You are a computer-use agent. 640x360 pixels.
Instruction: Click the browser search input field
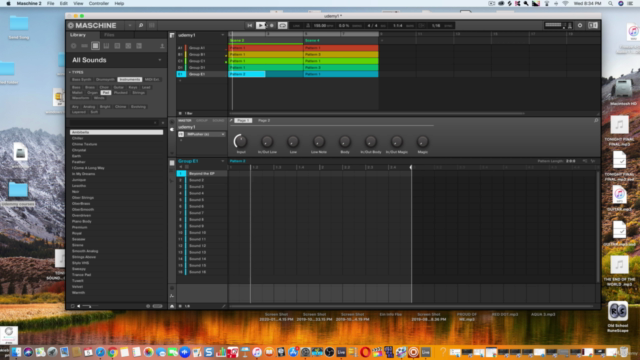pyautogui.click(x=113, y=122)
